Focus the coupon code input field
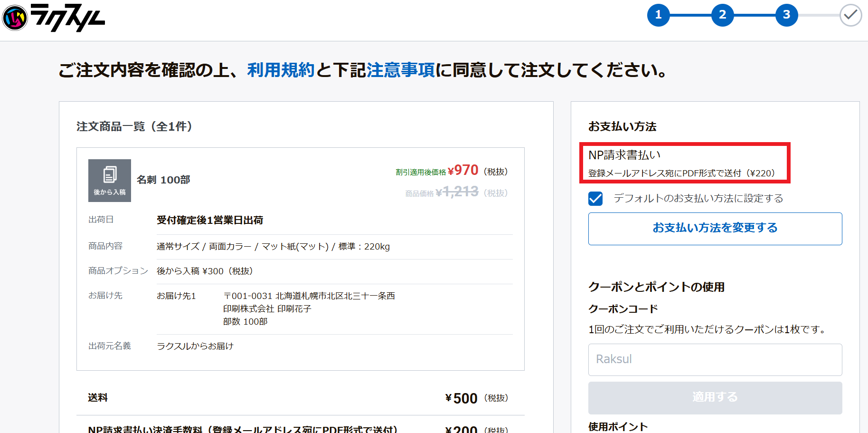Screen dimensions: 868x433 click(x=715, y=359)
